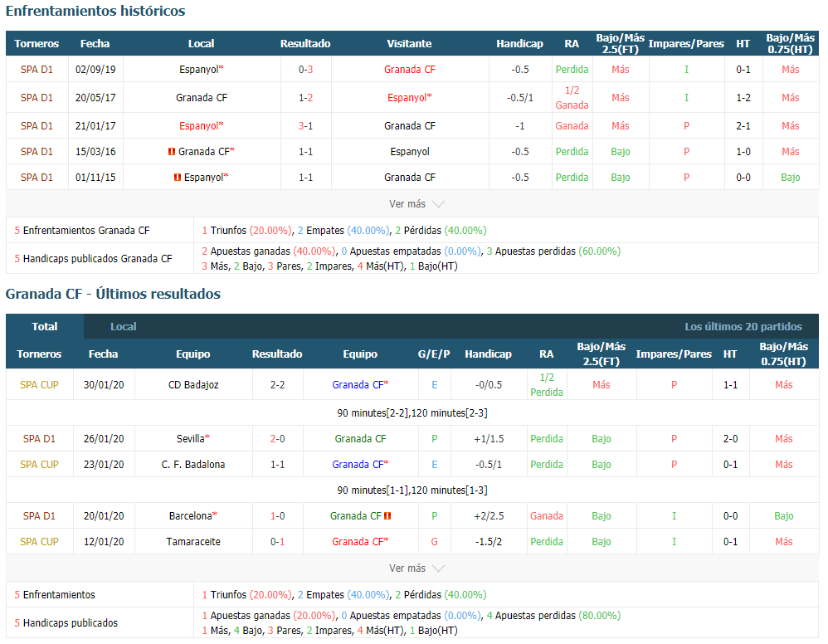The height and width of the screenshot is (644, 828).
Task: Click SPA D1 in the 21/01/17 row
Action: (37, 126)
